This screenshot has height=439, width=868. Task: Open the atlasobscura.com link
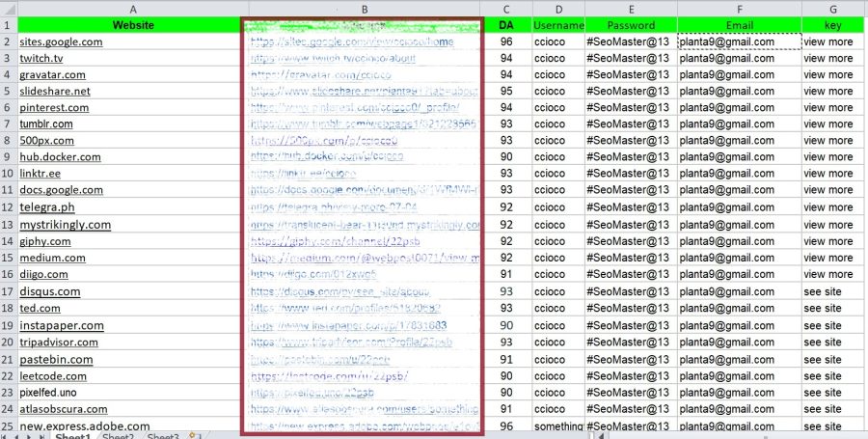click(x=63, y=409)
